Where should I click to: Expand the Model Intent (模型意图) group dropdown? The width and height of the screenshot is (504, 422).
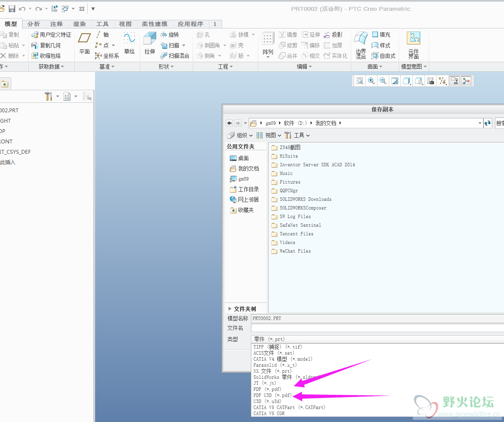[414, 67]
